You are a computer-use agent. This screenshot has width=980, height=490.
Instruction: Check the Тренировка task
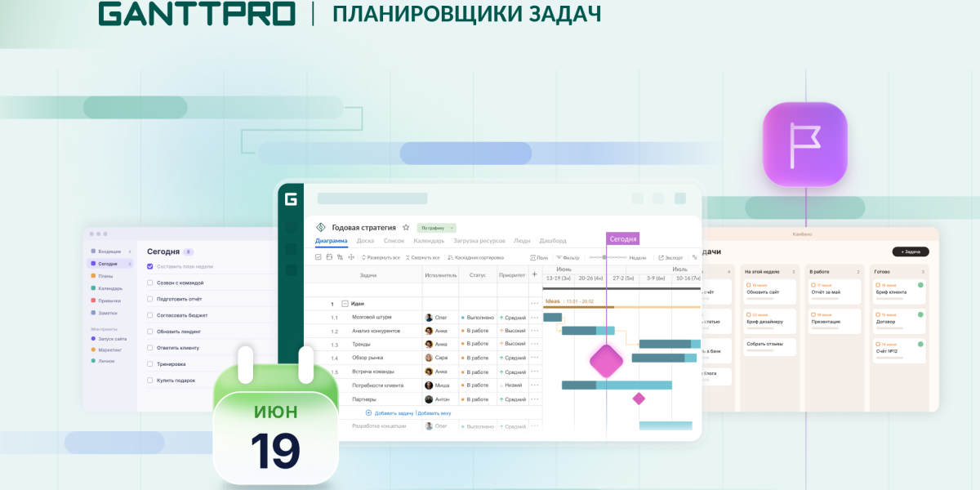click(150, 364)
